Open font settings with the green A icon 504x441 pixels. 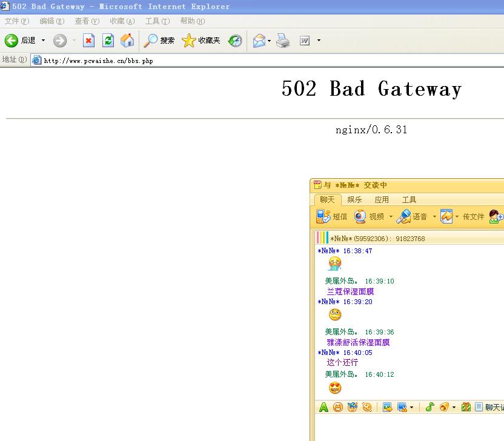[x=323, y=407]
